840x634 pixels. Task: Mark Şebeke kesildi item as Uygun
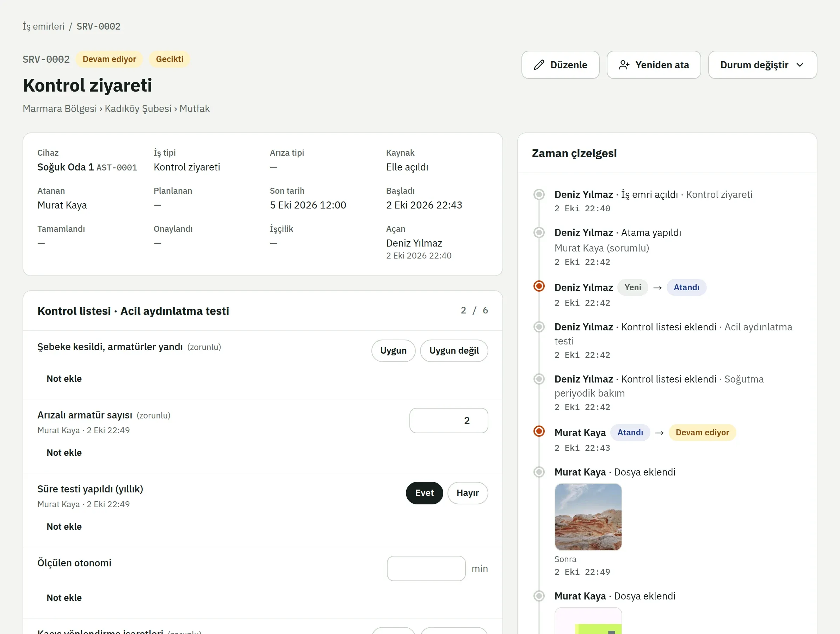click(x=394, y=350)
